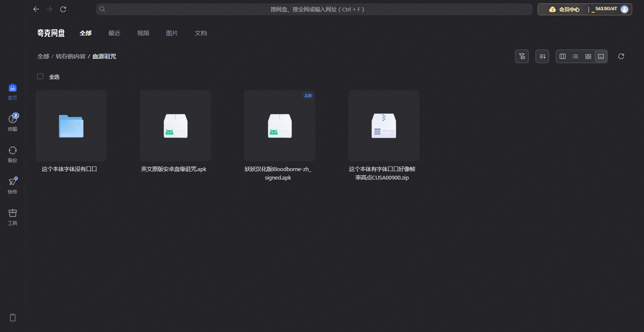Screen dimensions: 644x332
Task: Switch to column view layout
Action: coord(563,56)
